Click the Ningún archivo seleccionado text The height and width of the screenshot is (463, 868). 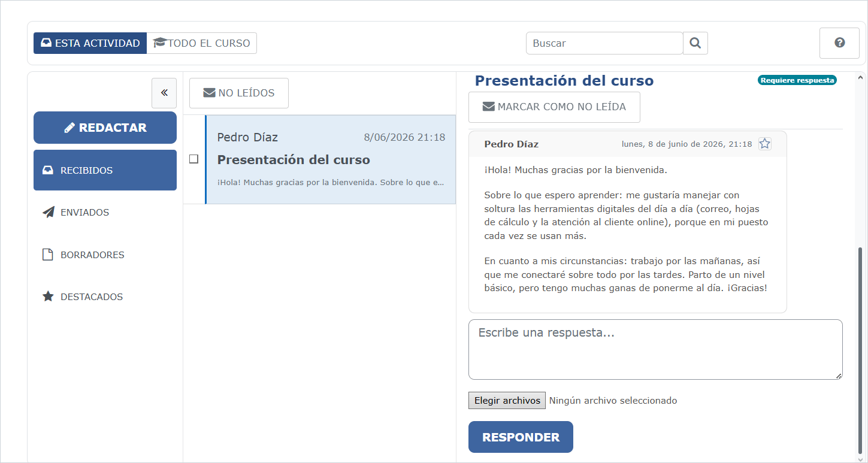click(x=613, y=400)
